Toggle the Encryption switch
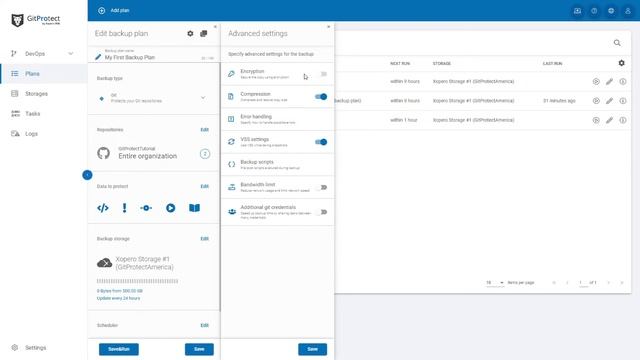The width and height of the screenshot is (640, 360). pos(323,74)
